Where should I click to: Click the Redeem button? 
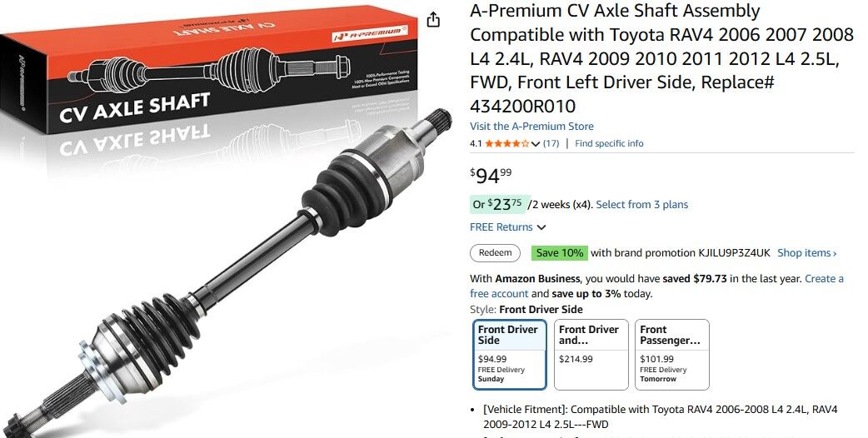[x=496, y=253]
